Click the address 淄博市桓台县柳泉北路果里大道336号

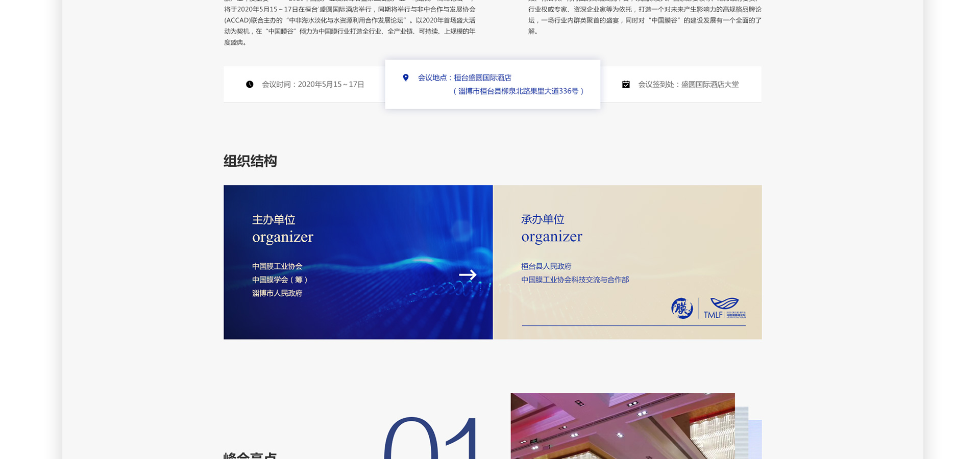(518, 91)
